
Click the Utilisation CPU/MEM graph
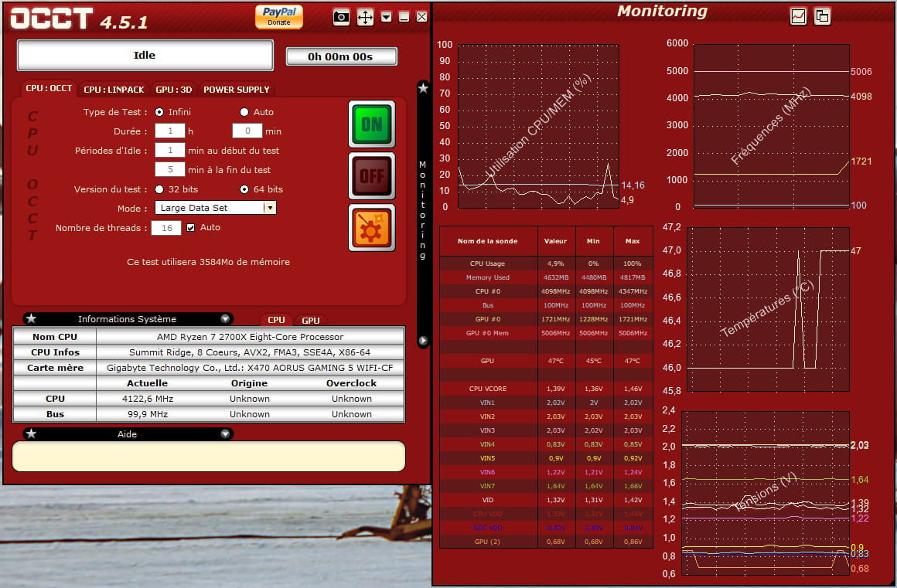point(538,126)
